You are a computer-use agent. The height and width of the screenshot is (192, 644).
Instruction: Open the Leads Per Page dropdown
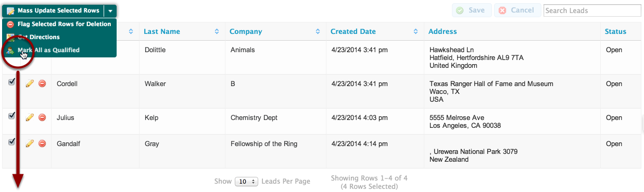pos(247,182)
